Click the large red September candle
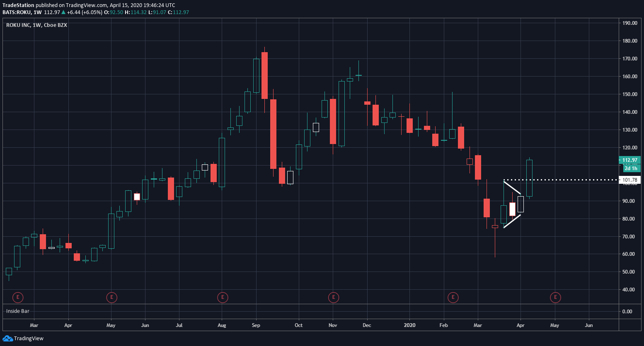 (x=273, y=134)
